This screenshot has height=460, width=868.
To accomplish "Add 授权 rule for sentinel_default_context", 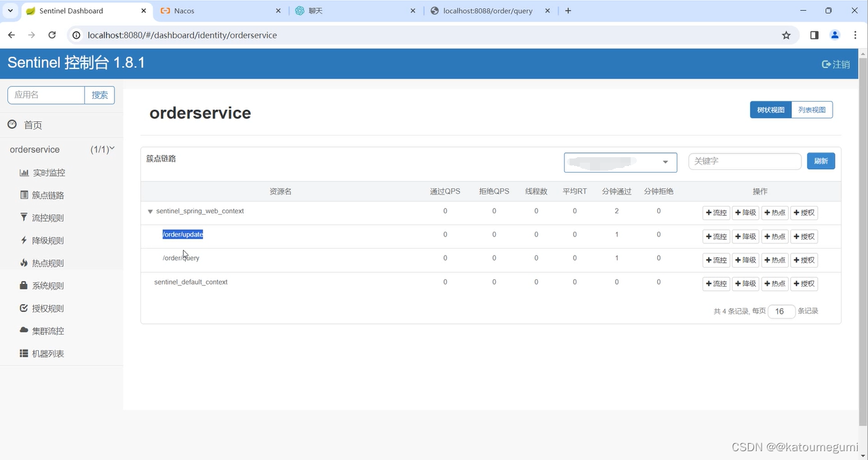I will [804, 284].
